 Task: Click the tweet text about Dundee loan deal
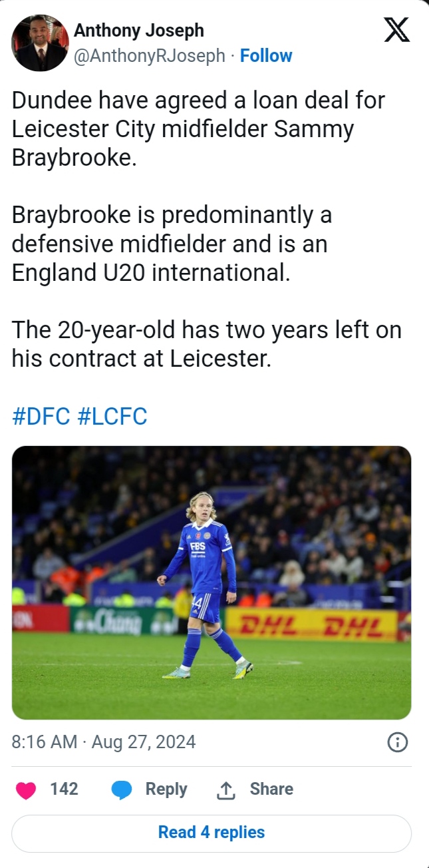[x=198, y=129]
